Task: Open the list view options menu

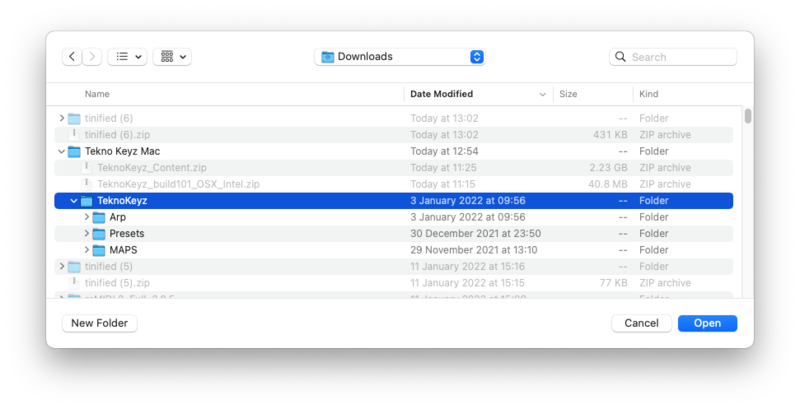Action: 128,57
